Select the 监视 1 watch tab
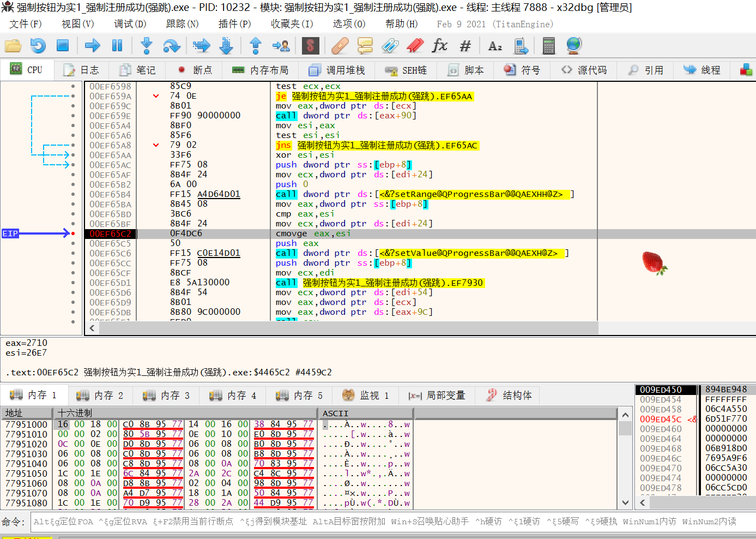The width and height of the screenshot is (756, 539). 366,395
